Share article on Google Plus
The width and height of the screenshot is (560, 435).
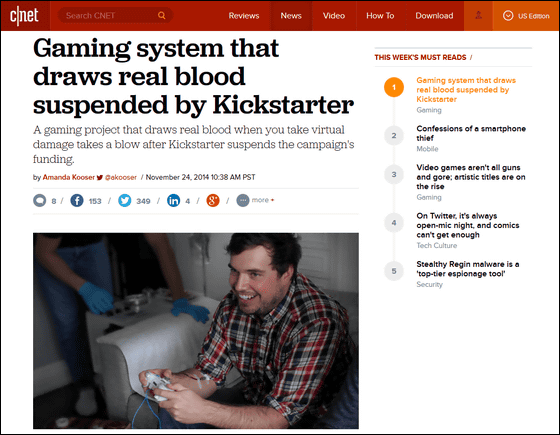213,200
